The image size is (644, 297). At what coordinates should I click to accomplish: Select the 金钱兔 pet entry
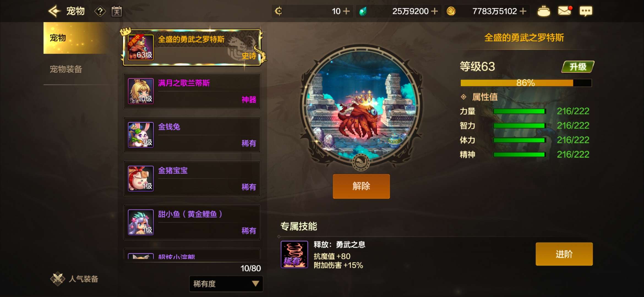coord(192,135)
